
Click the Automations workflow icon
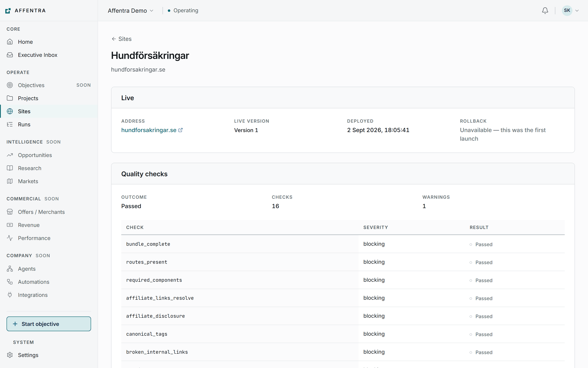[x=10, y=282]
